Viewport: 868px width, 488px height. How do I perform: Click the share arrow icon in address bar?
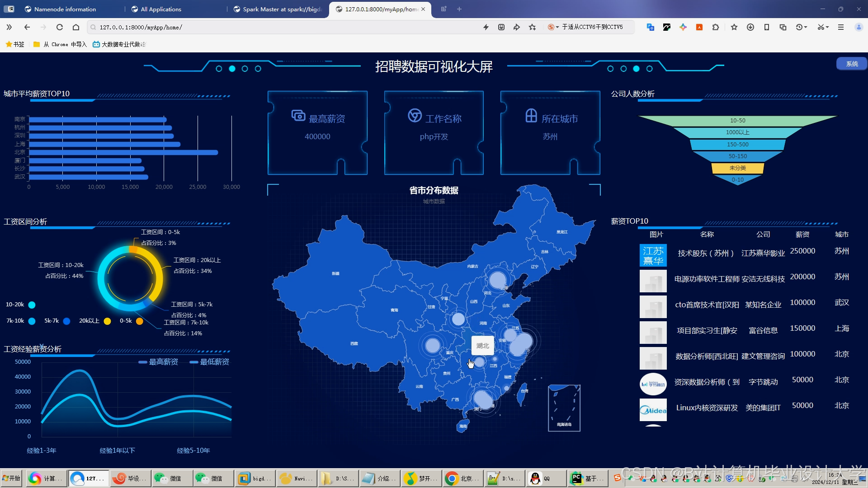click(x=516, y=27)
